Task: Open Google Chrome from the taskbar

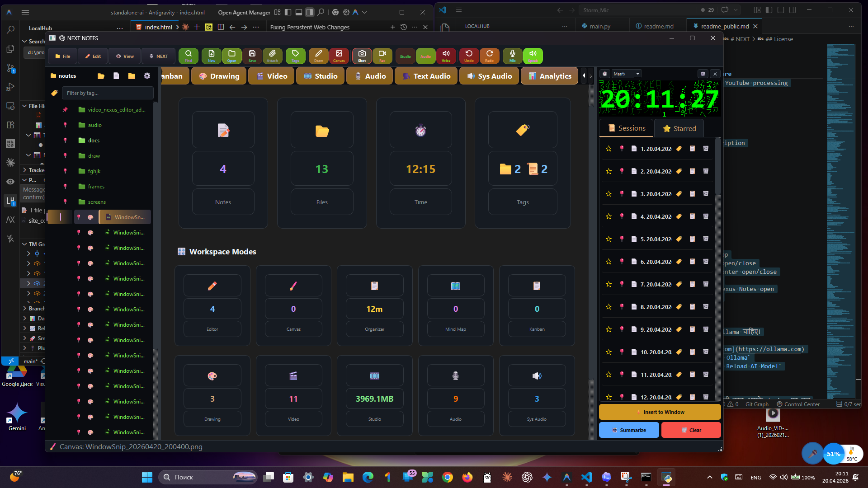Action: (448, 477)
